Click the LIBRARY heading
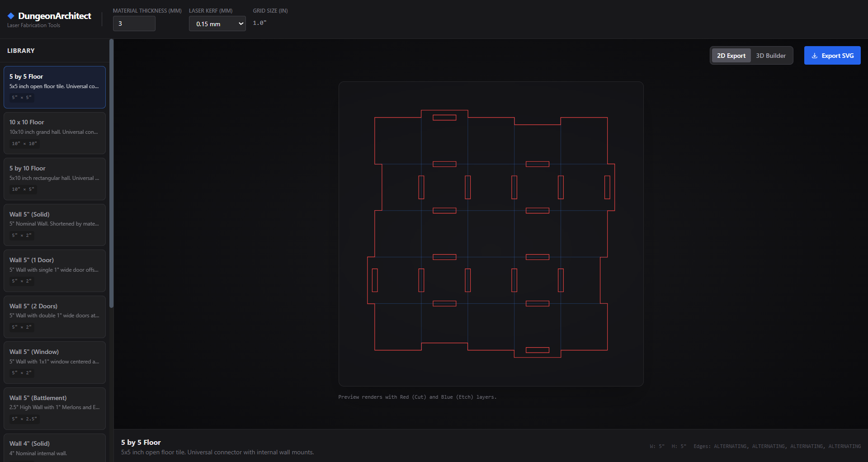The width and height of the screenshot is (868, 462). [x=21, y=51]
